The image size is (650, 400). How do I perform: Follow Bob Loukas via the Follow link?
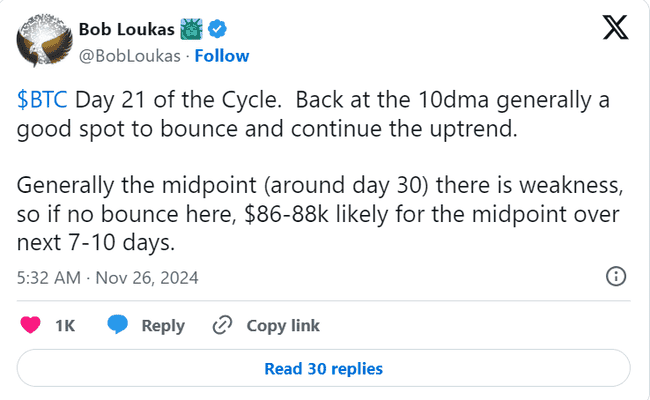click(x=222, y=56)
